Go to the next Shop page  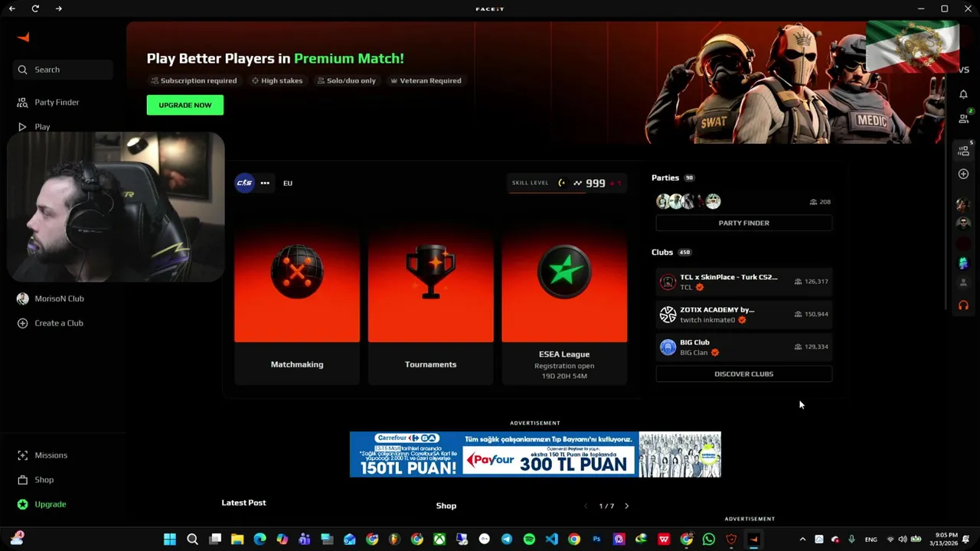click(x=626, y=506)
